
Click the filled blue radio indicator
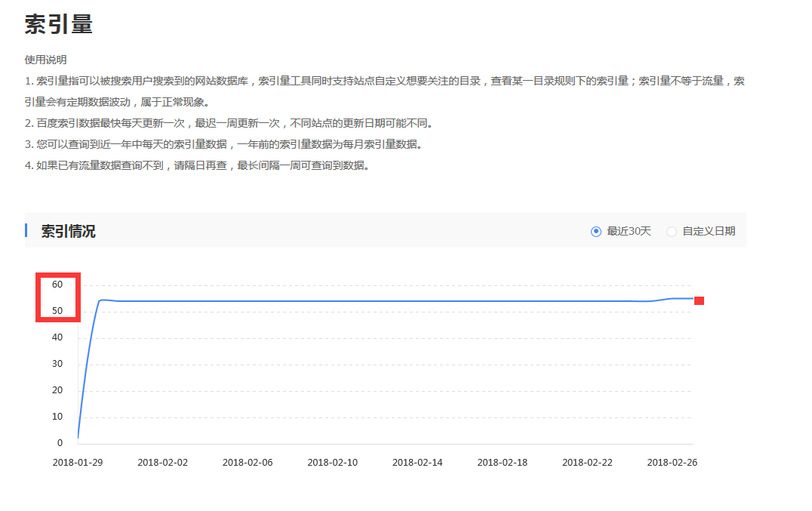coord(595,231)
